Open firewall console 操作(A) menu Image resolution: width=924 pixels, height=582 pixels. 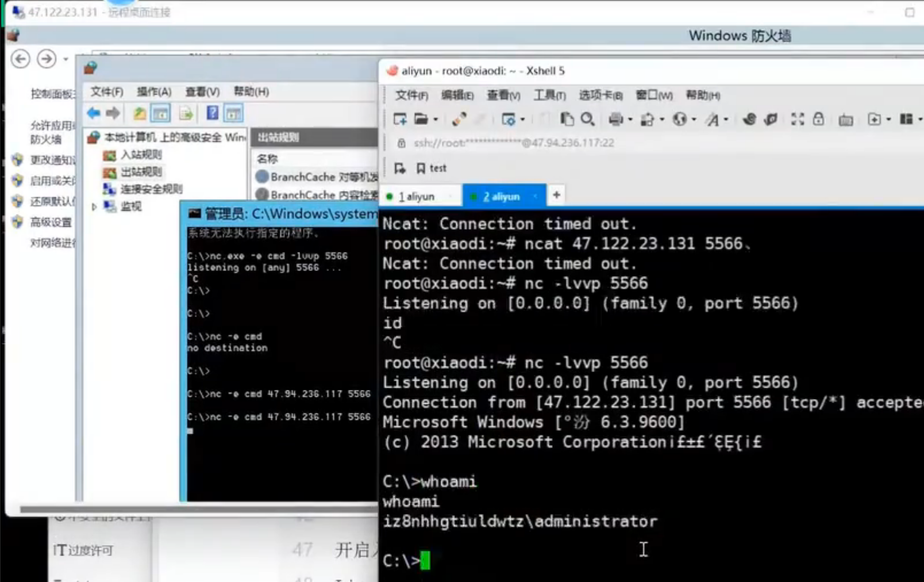coord(154,91)
